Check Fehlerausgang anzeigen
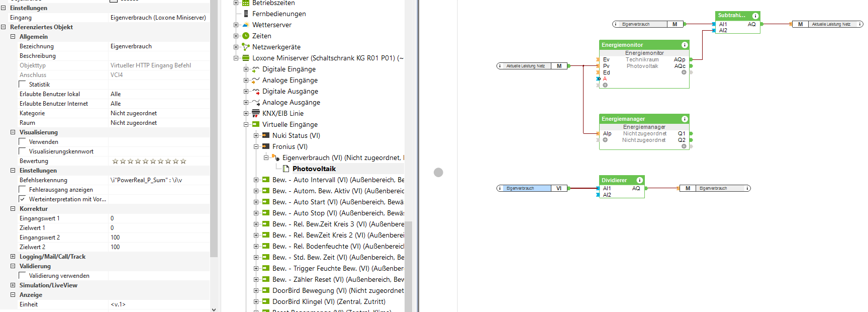The width and height of the screenshot is (868, 312). tap(22, 190)
